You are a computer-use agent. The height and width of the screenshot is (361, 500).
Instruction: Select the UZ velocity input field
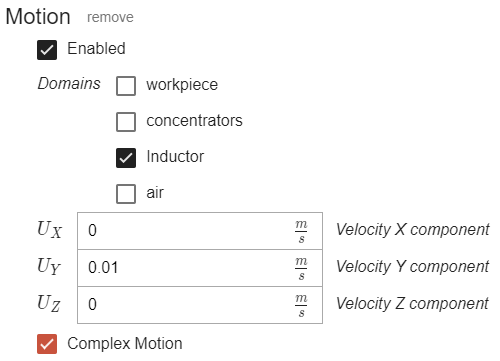coord(200,305)
